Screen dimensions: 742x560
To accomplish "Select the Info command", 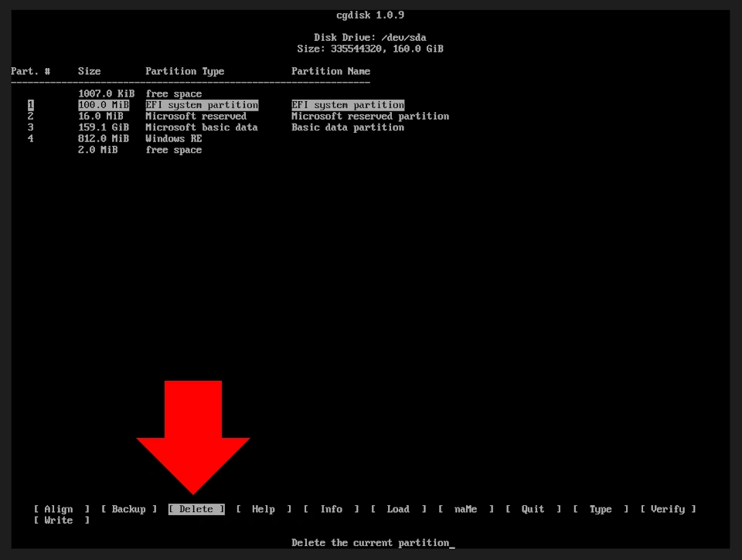I will click(331, 509).
